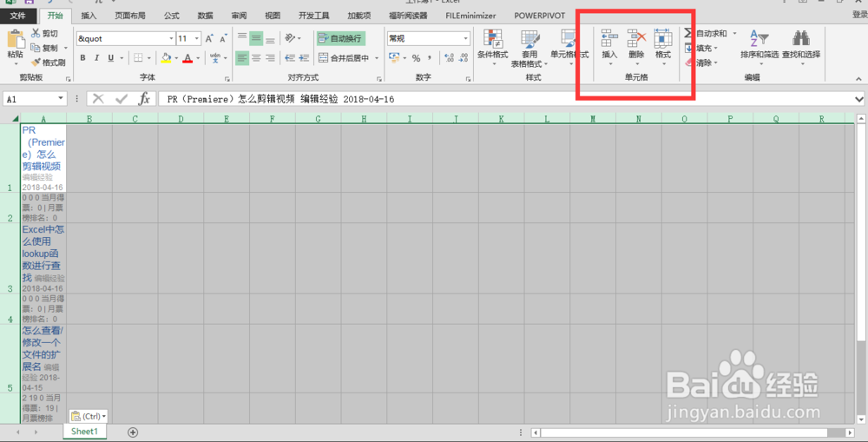The width and height of the screenshot is (868, 442).
Task: Apply the yellow fill color bucket
Action: click(x=166, y=57)
